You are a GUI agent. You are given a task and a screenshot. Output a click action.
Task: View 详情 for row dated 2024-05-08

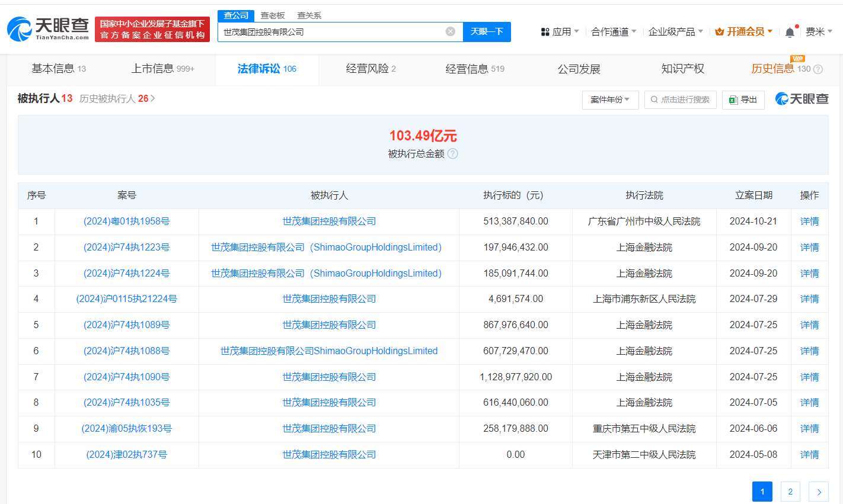pyautogui.click(x=809, y=454)
